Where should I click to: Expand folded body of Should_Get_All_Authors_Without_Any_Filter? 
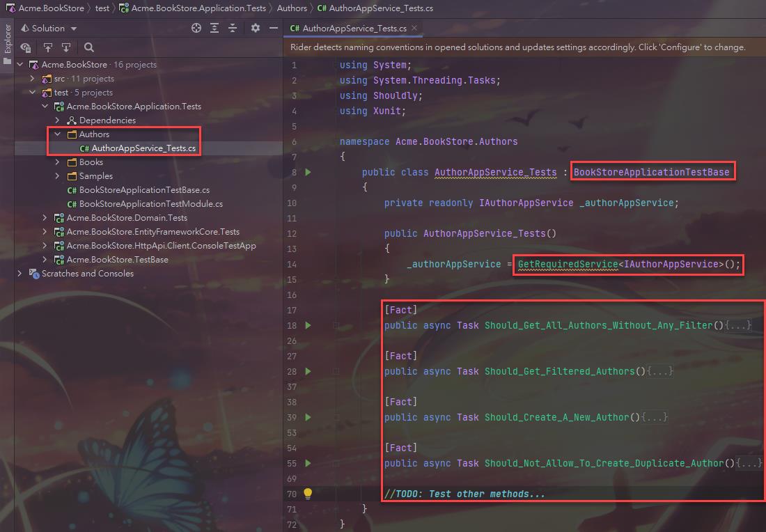pos(738,325)
